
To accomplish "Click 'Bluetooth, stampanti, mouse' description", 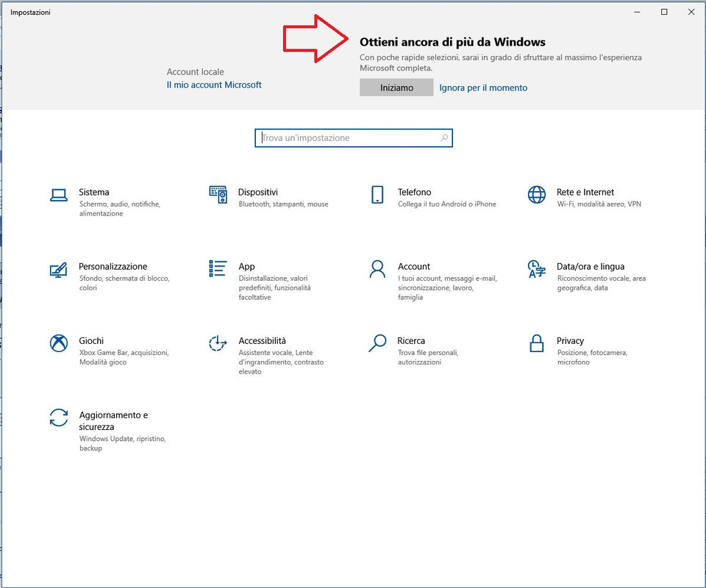I will (x=283, y=204).
